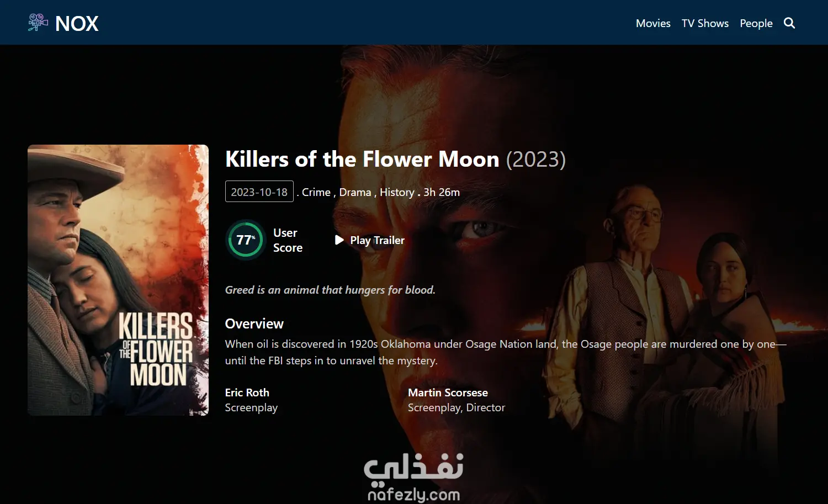Screen dimensions: 828x504
Task: Click the User Score label
Action: coord(288,240)
